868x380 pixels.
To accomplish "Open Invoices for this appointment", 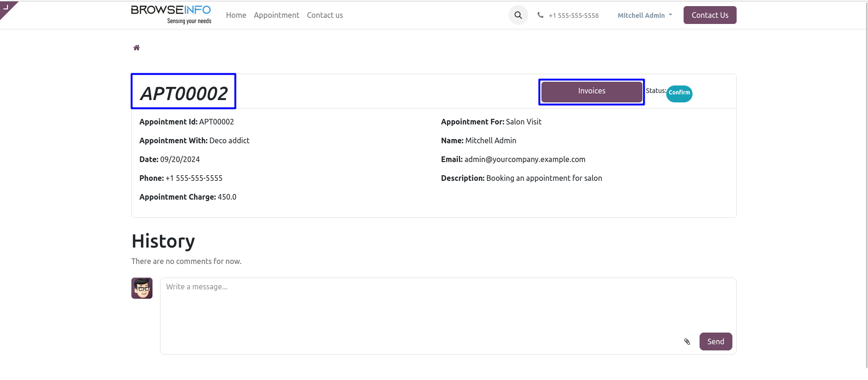I will click(x=591, y=92).
